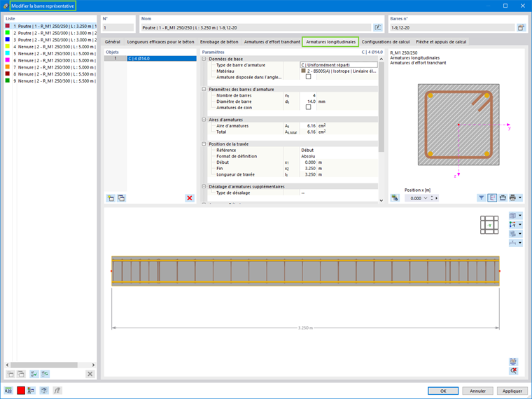Select the 'Armatures longitudinales' tab

point(330,42)
